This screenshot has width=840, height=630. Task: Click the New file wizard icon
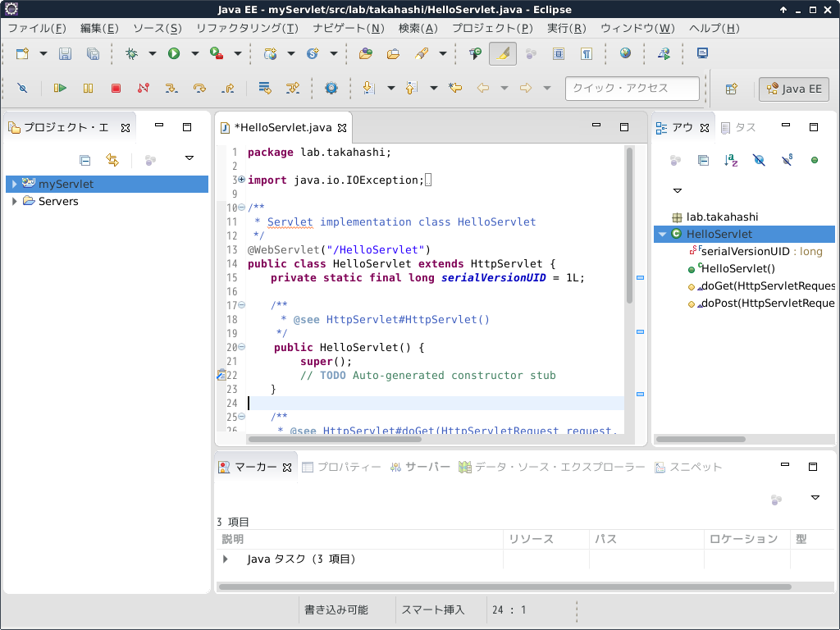(x=22, y=53)
